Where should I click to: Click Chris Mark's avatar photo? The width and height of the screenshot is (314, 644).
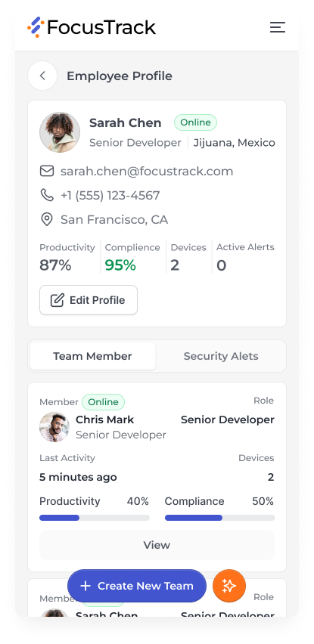pos(54,427)
